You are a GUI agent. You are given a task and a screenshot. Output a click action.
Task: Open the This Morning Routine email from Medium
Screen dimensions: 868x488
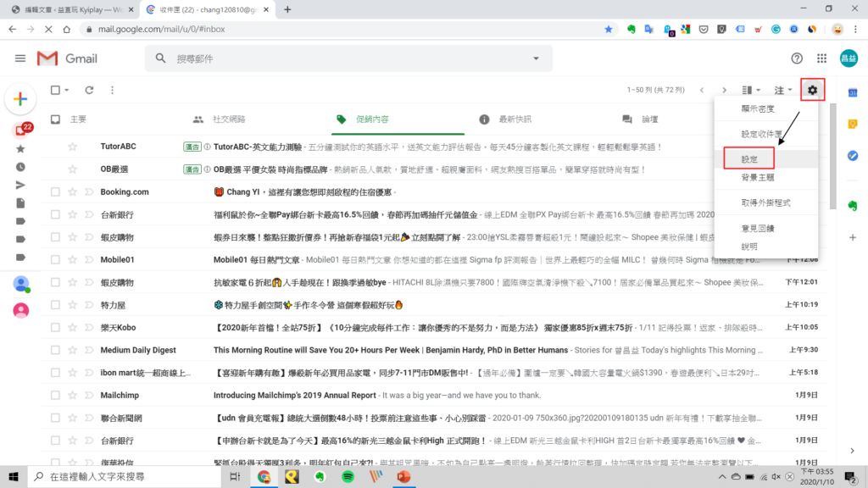(391, 350)
